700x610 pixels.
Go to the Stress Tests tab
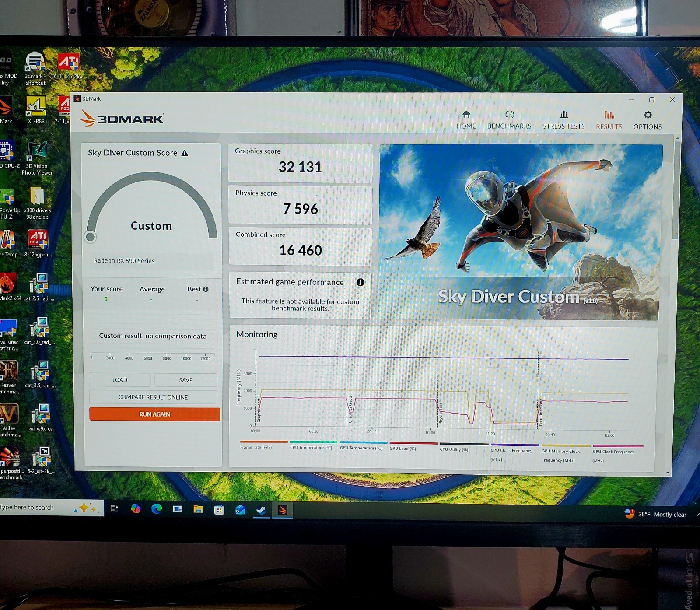click(563, 120)
